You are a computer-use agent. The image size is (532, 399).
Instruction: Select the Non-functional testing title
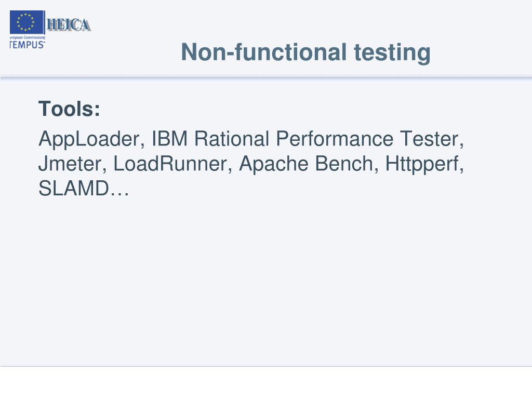pos(305,52)
